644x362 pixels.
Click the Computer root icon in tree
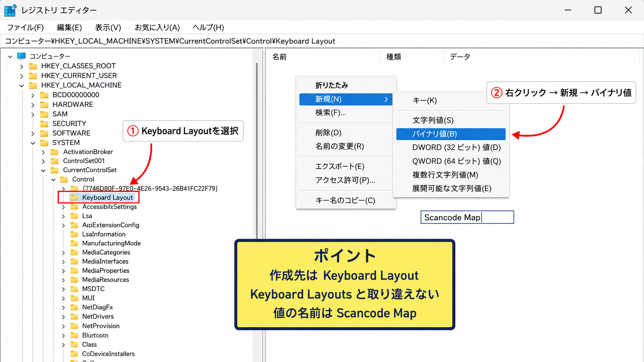click(x=22, y=56)
